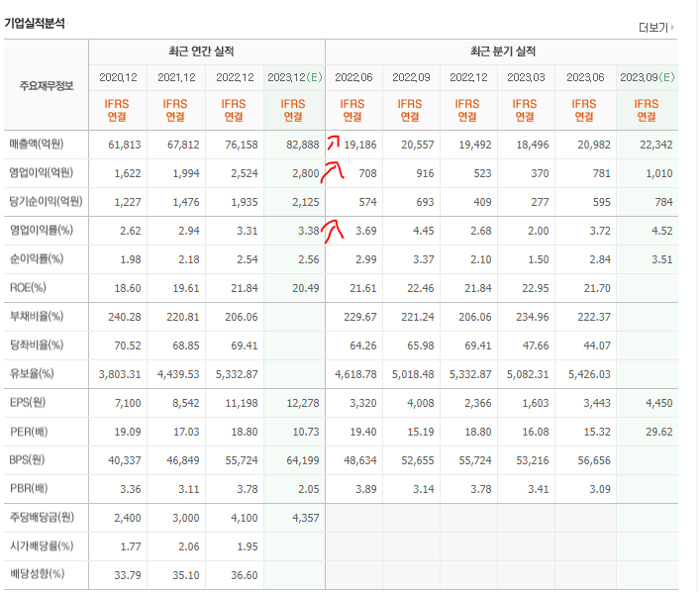
Task: Click the 2023.03 quarterly column header
Action: pos(526,77)
